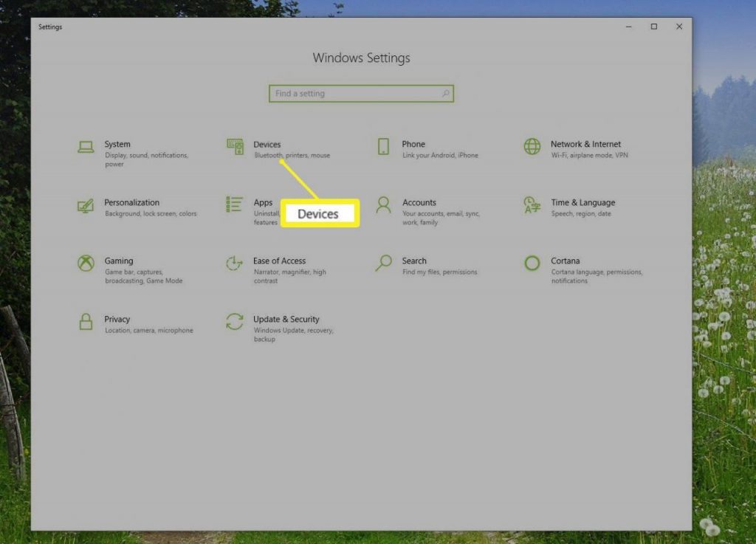Click "Location, camera, microphone" description
756x544 pixels.
[x=149, y=330]
